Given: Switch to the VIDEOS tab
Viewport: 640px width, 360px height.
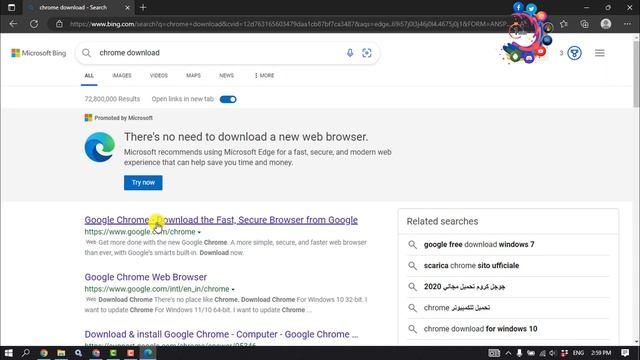Looking at the screenshot, I should pos(159,76).
